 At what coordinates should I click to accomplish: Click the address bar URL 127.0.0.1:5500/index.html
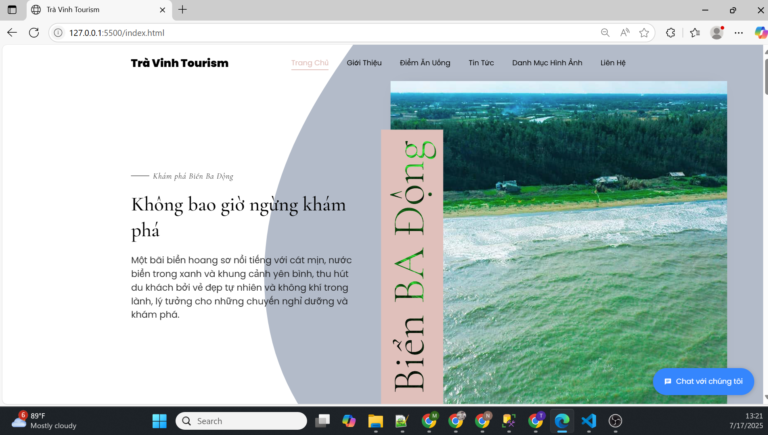click(117, 33)
